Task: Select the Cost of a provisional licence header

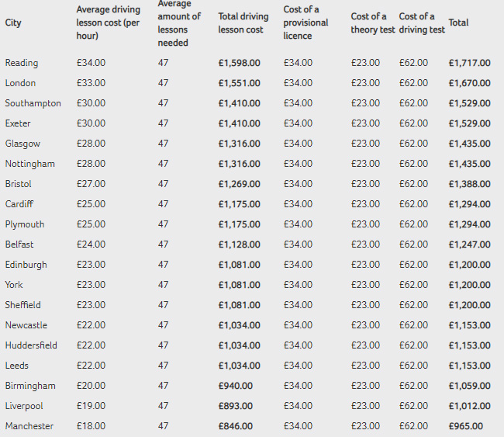Action: pyautogui.click(x=306, y=23)
